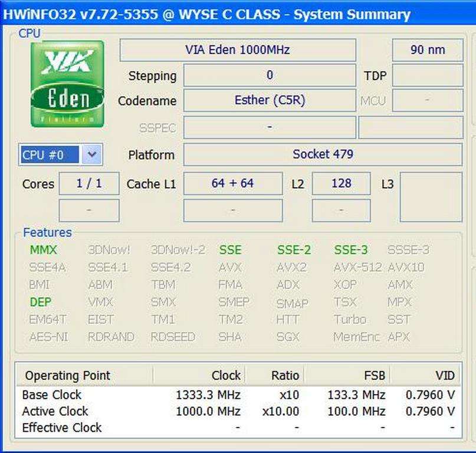The image size is (476, 453).
Task: Click the SSE-2 feature label
Action: pyautogui.click(x=293, y=250)
